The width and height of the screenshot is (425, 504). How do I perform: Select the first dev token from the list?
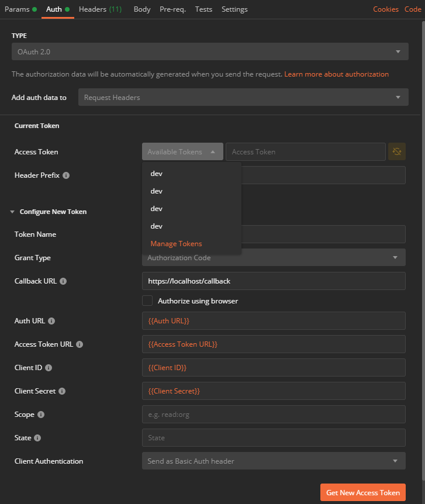point(156,174)
